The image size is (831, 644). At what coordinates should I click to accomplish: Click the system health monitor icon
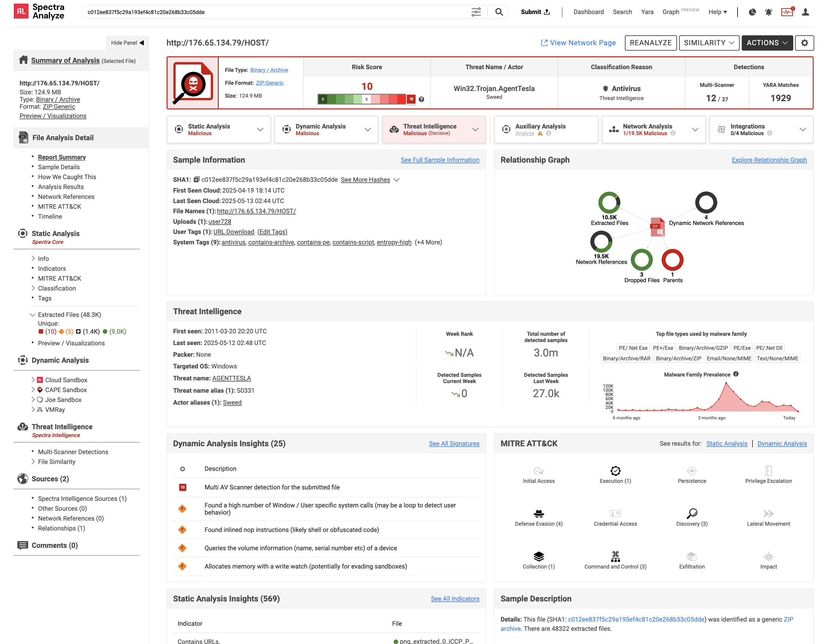[786, 12]
